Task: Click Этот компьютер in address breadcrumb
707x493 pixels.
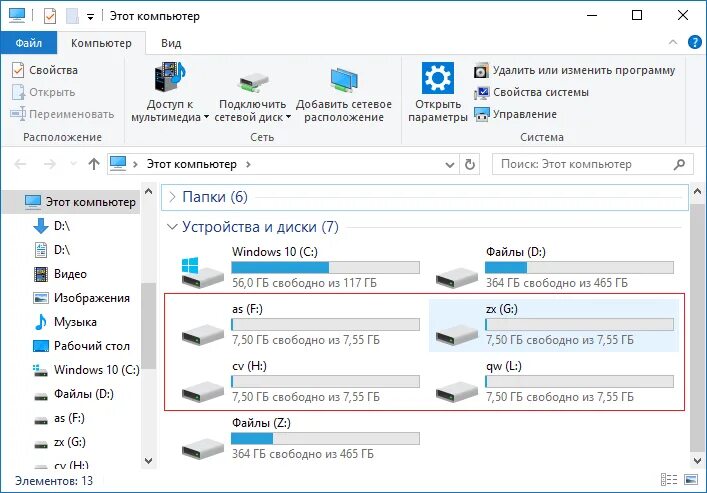Action: click(x=192, y=164)
